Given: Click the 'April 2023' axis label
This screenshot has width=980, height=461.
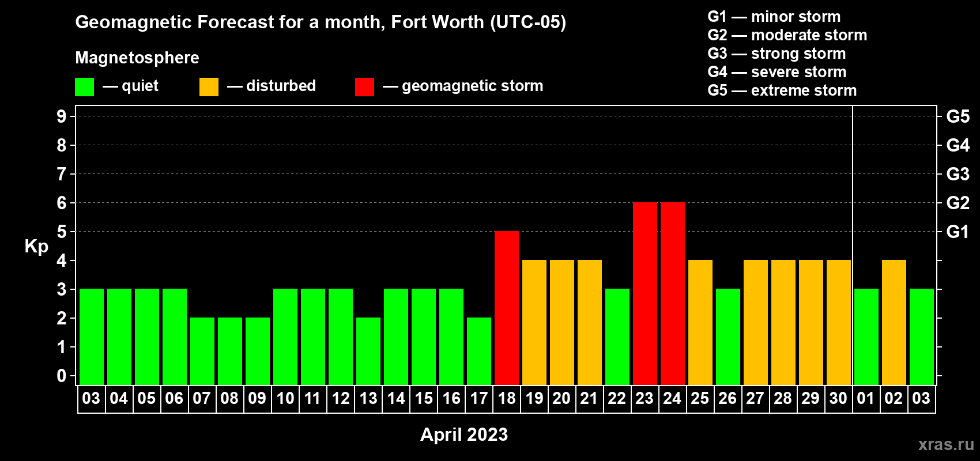Looking at the screenshot, I should [464, 434].
